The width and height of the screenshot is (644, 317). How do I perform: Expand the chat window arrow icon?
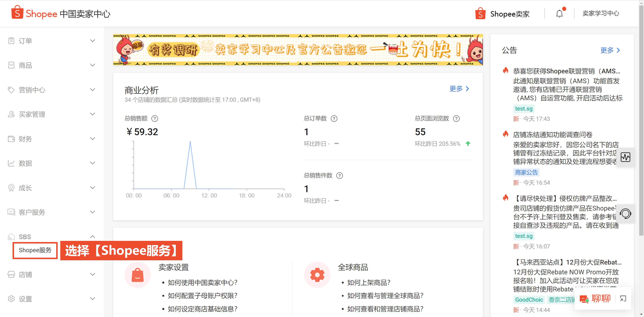click(x=623, y=299)
